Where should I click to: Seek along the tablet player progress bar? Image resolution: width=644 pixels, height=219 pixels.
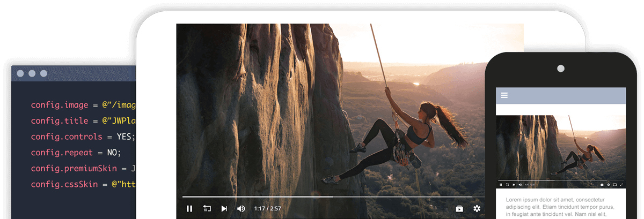tap(332, 197)
